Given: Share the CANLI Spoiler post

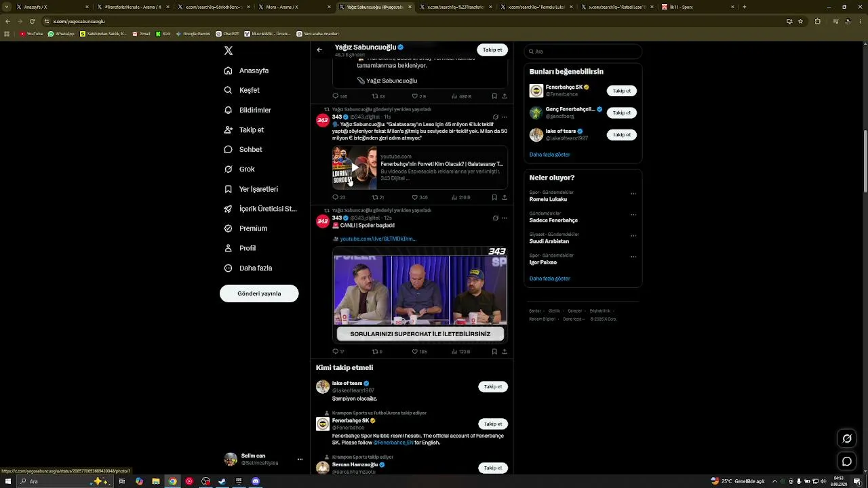Looking at the screenshot, I should coord(505,352).
